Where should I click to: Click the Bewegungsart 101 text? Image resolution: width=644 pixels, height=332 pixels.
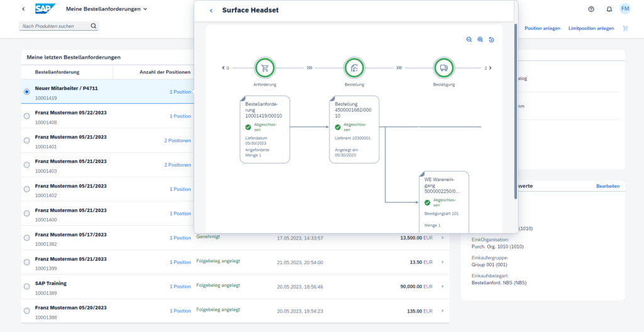coord(441,214)
